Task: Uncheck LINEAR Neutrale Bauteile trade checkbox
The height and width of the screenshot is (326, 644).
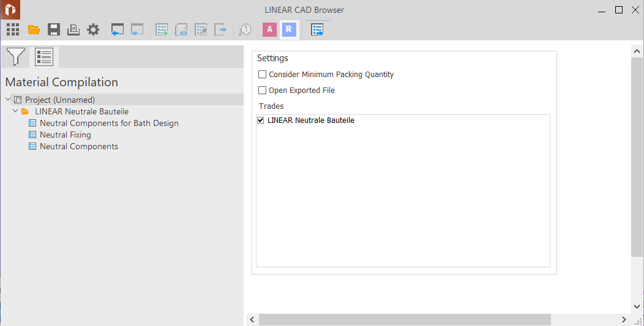Action: (x=260, y=120)
